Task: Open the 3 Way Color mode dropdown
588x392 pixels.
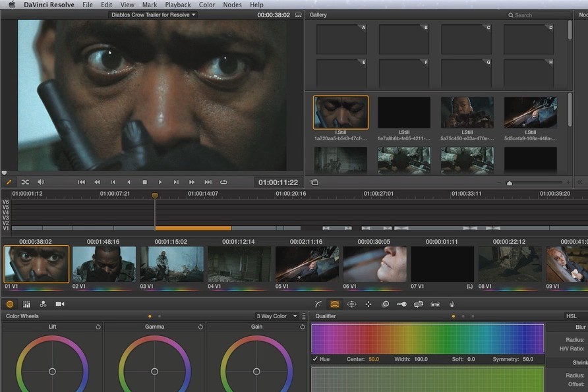Action: click(x=277, y=316)
